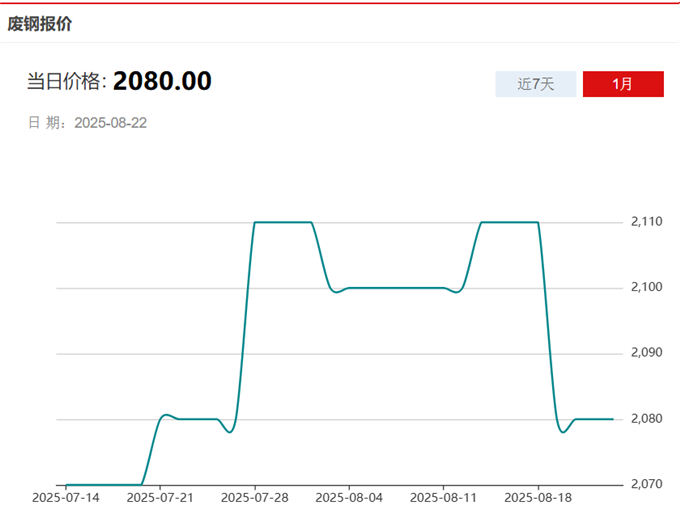680x505 pixels.
Task: Click the 2025-08-04 x-axis label
Action: pyautogui.click(x=349, y=496)
